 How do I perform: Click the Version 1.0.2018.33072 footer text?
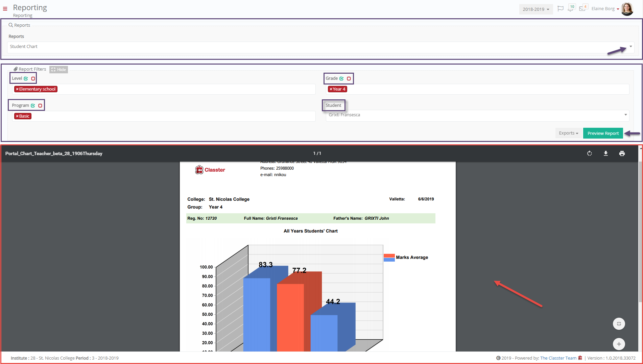(x=611, y=358)
